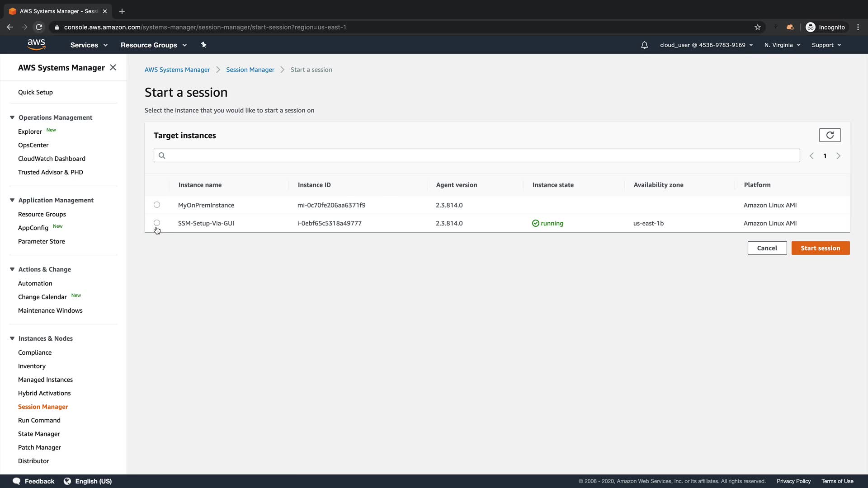Reload the page with browser refresh icon
The width and height of the screenshot is (868, 488).
pos(39,27)
